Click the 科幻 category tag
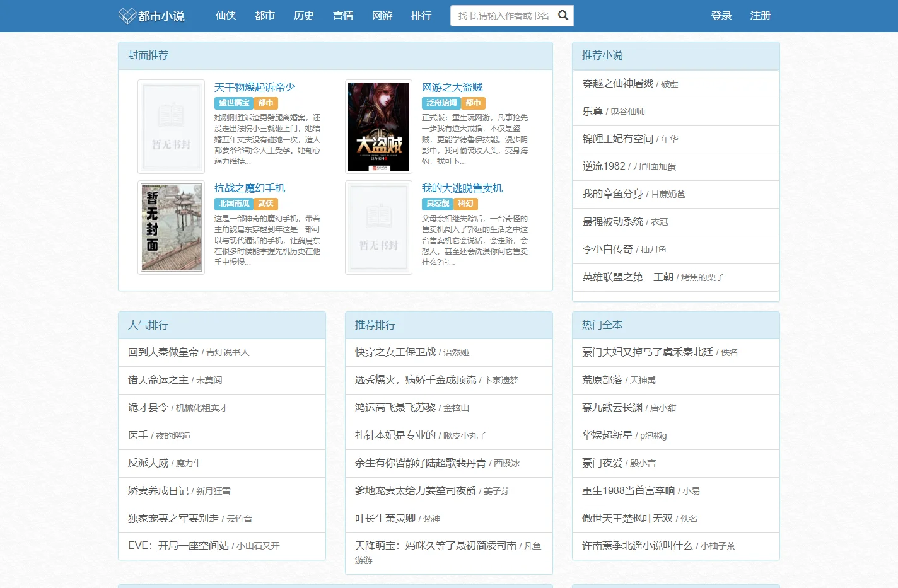 pyautogui.click(x=466, y=204)
